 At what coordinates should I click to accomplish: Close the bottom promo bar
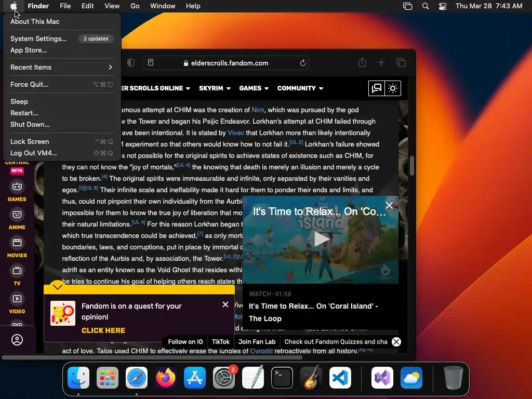coord(396,342)
